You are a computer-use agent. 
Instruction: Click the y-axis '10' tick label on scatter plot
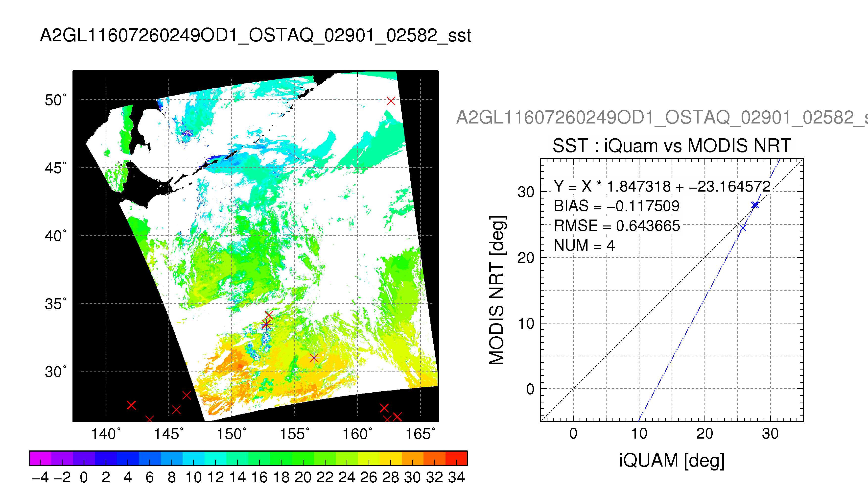[526, 324]
